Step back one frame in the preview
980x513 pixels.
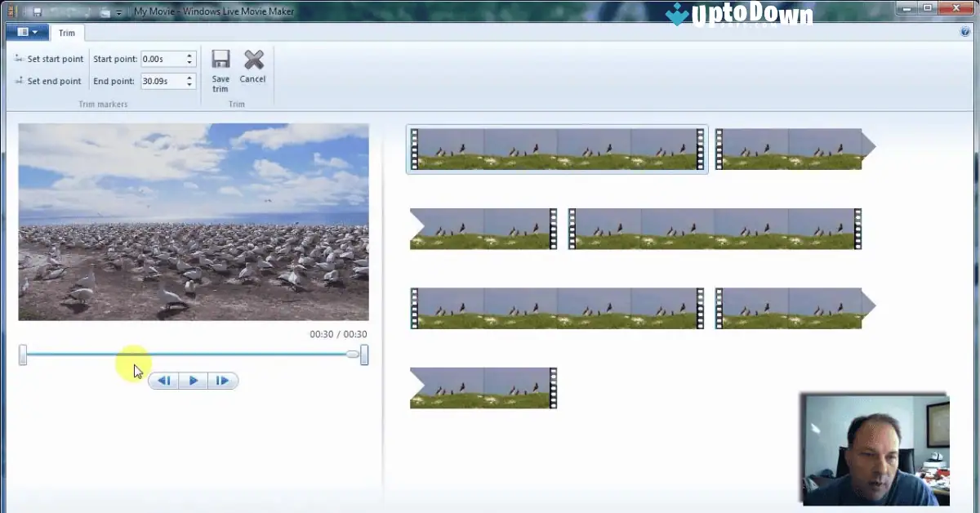tap(163, 380)
